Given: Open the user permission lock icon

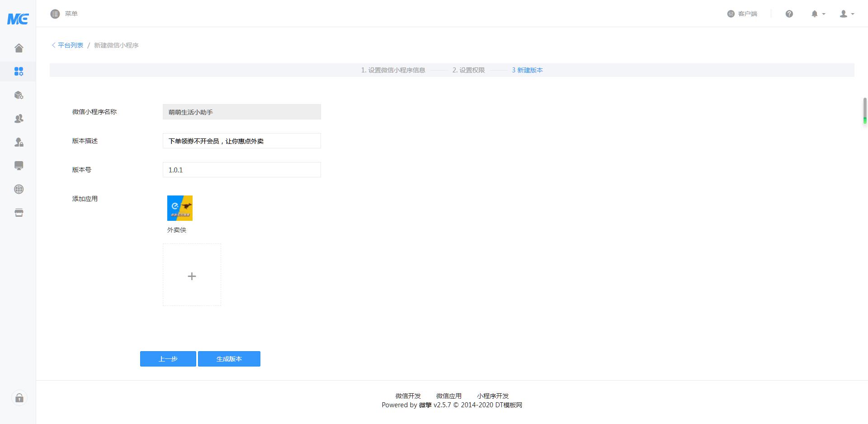Looking at the screenshot, I should [x=19, y=142].
